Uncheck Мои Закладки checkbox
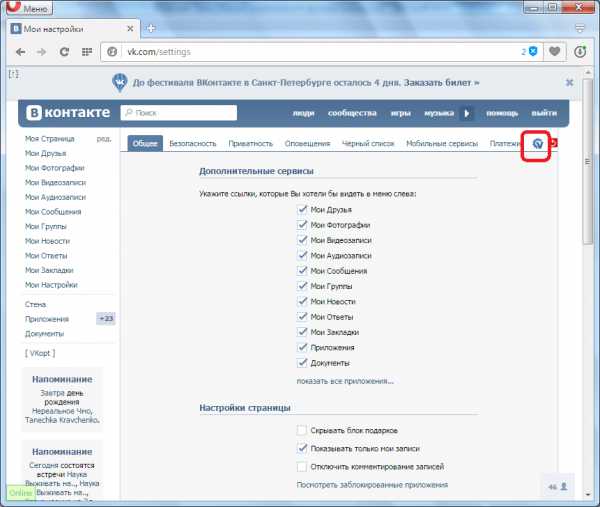 (x=302, y=332)
